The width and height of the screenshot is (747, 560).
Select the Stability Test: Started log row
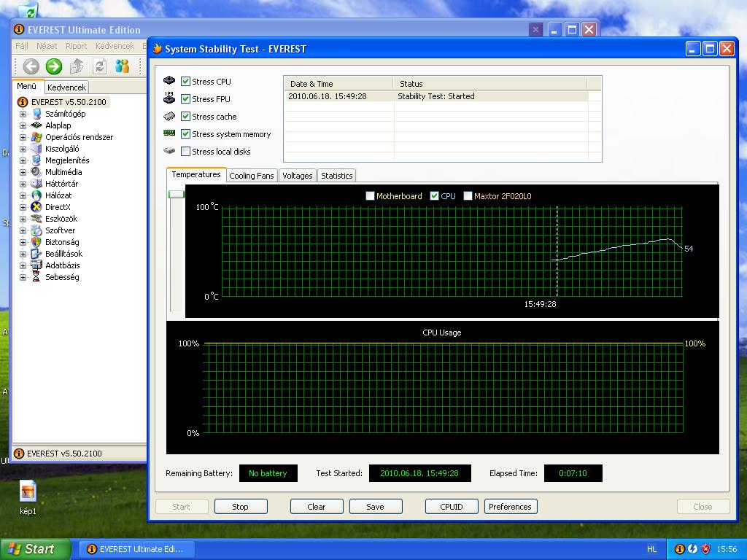pos(436,96)
